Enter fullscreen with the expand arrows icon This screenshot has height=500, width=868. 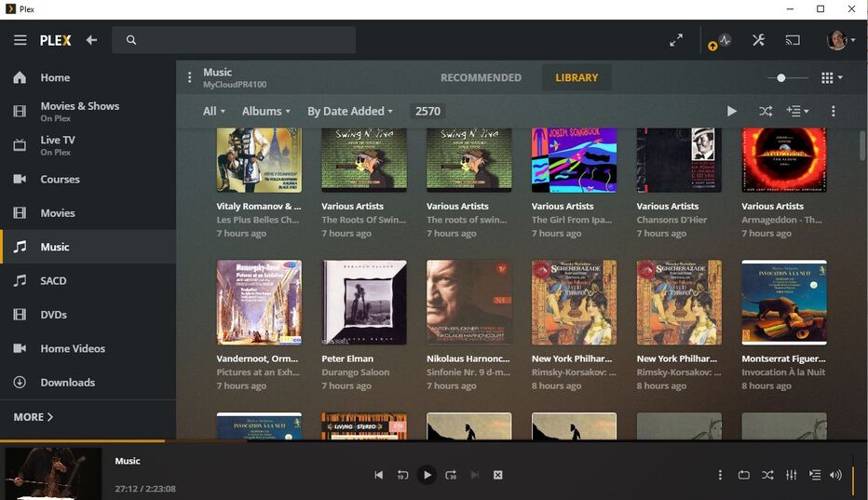pyautogui.click(x=676, y=40)
